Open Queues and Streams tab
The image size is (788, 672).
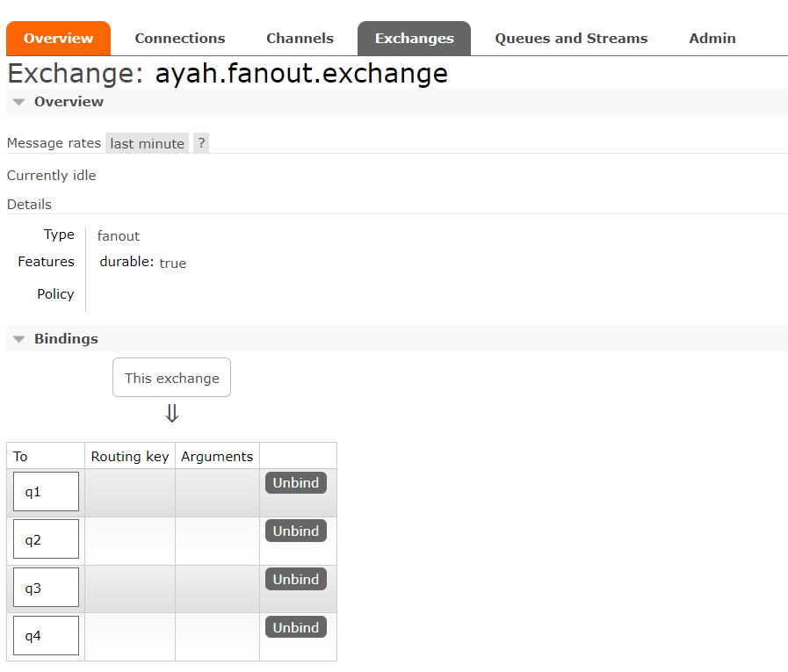point(571,39)
